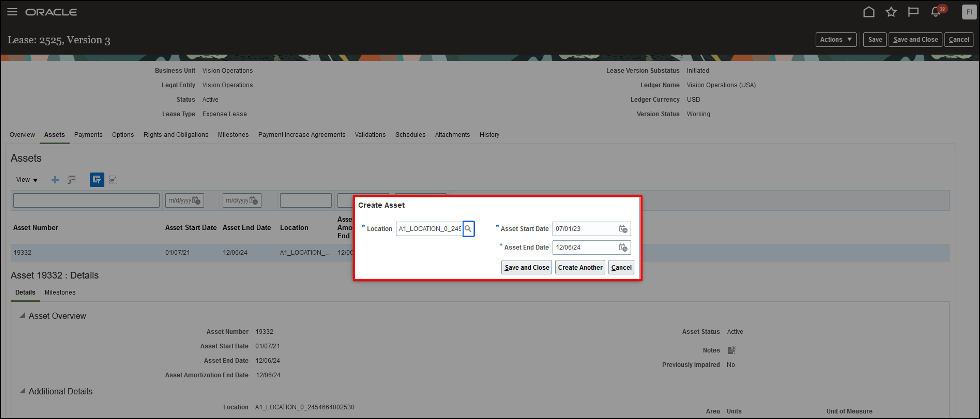980x419 pixels.
Task: Go to the Home icon
Action: coord(869,12)
